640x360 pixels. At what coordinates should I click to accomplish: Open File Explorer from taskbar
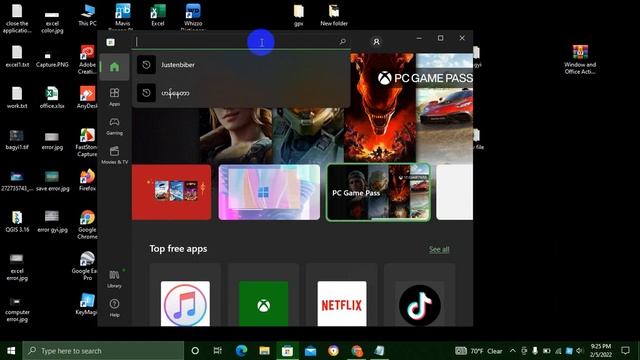click(x=264, y=351)
